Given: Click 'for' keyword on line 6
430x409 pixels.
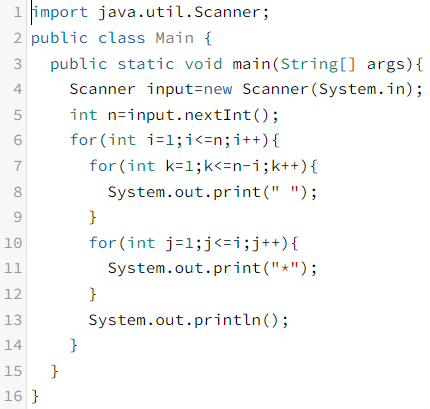Looking at the screenshot, I should (84, 140).
